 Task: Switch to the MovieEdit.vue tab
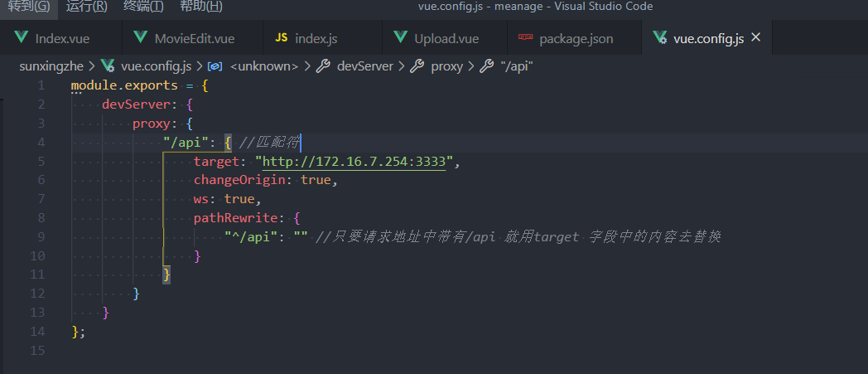[x=193, y=37]
